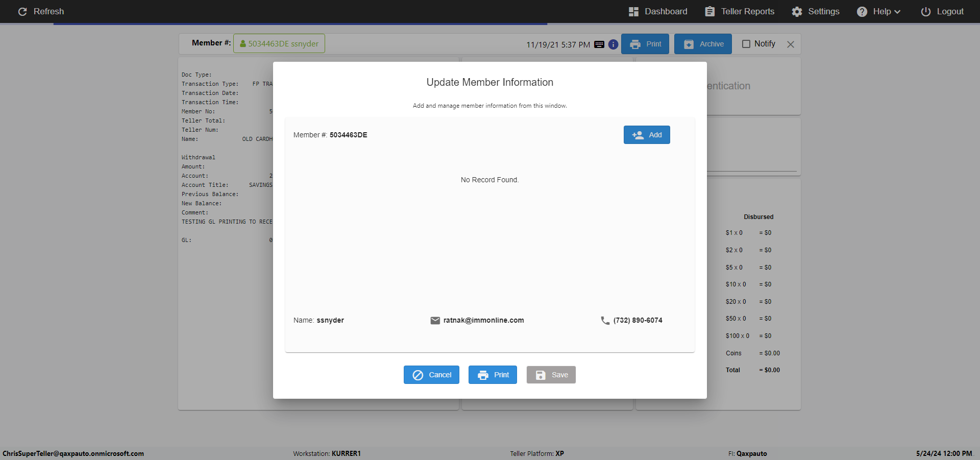This screenshot has height=460, width=980.
Task: Print member information from the dialog
Action: click(493, 375)
